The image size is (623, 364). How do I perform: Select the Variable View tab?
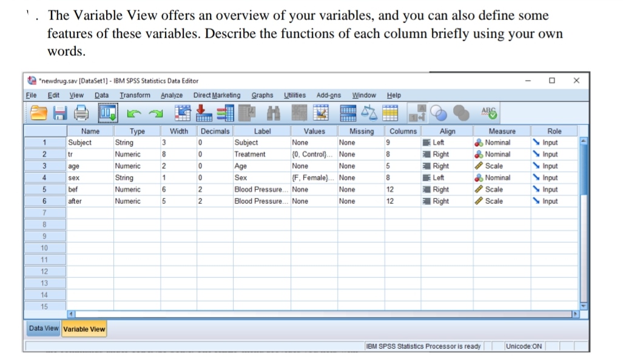[84, 328]
